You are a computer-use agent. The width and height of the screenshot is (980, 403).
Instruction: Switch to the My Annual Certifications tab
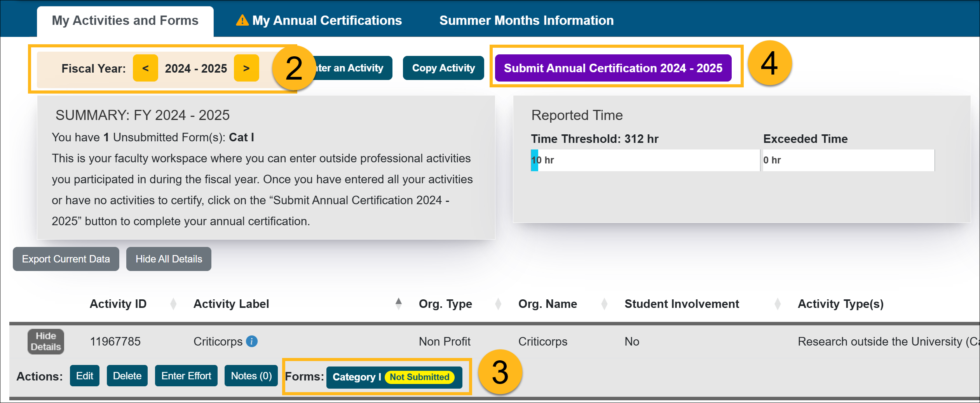[326, 20]
